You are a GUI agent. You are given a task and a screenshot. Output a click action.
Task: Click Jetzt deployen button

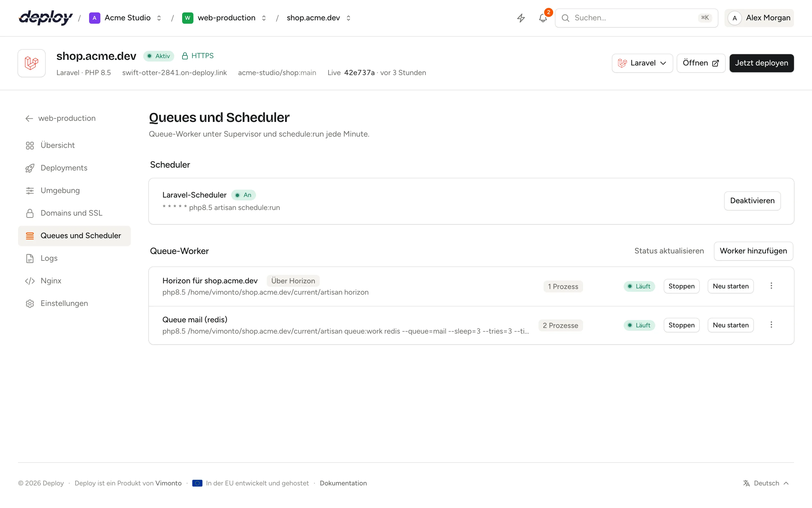click(x=761, y=63)
